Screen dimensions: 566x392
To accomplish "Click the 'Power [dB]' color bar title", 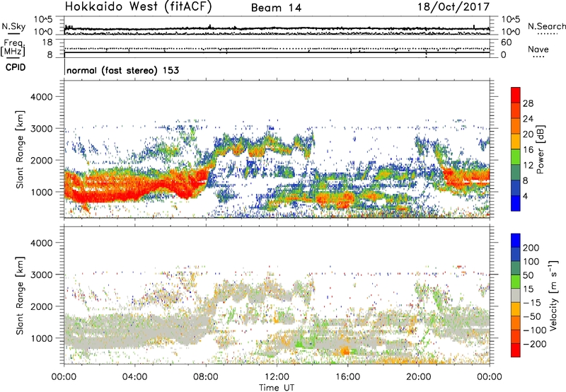I will [x=540, y=149].
